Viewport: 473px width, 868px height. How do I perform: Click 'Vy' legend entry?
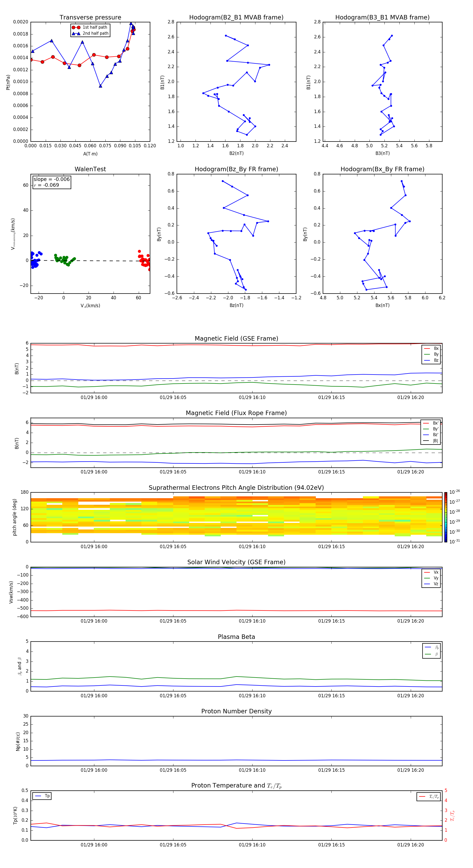(431, 578)
